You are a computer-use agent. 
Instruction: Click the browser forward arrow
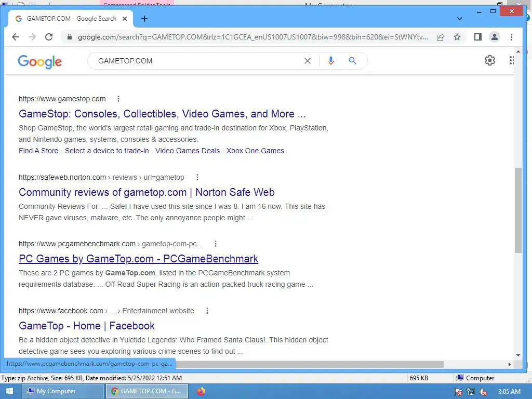[32, 37]
